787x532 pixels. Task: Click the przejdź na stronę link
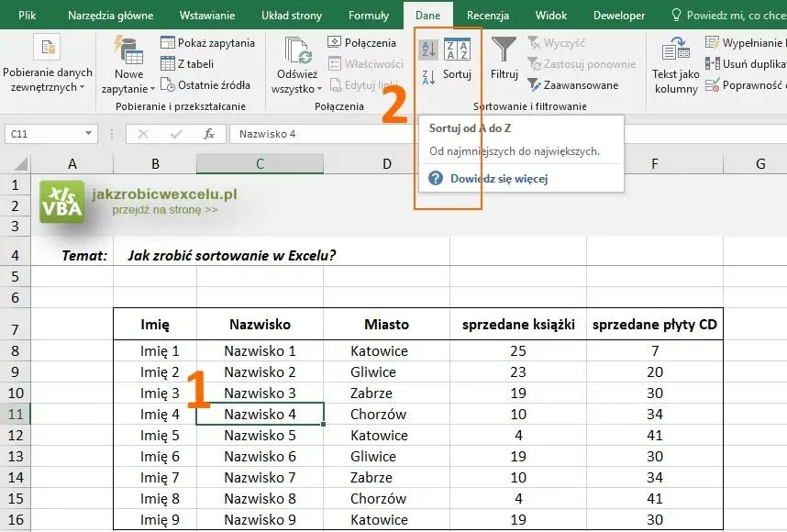pyautogui.click(x=164, y=210)
